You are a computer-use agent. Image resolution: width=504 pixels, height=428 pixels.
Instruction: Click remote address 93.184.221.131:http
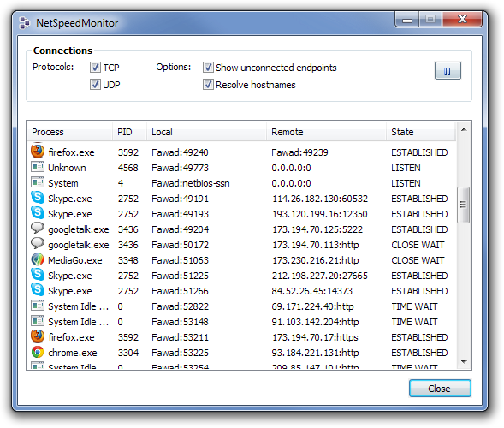315,353
